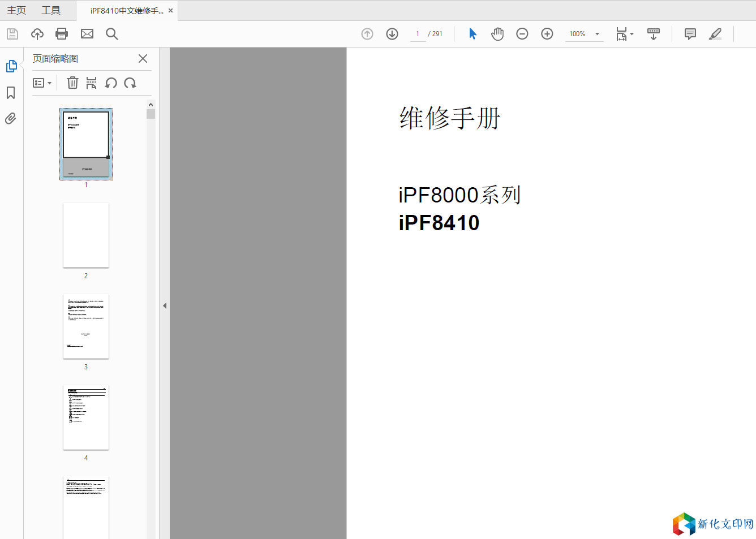Toggle page thumbnails panel icon
The height and width of the screenshot is (539, 756).
[x=11, y=66]
